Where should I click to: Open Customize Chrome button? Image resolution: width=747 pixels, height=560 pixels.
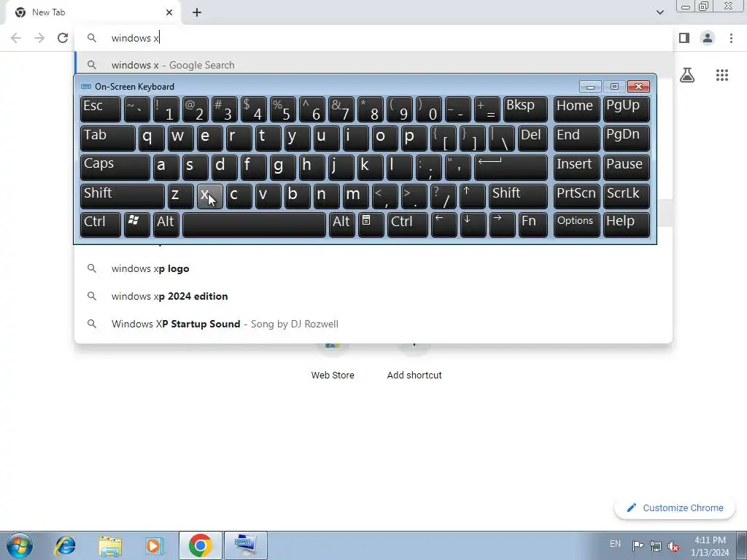click(x=675, y=508)
